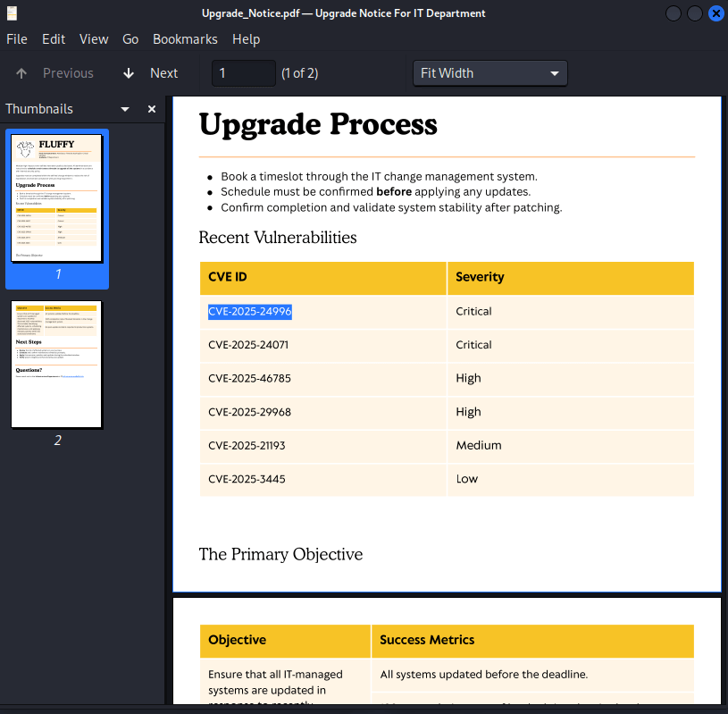Click the Critical severity for CVE-2025-24071

(571, 345)
